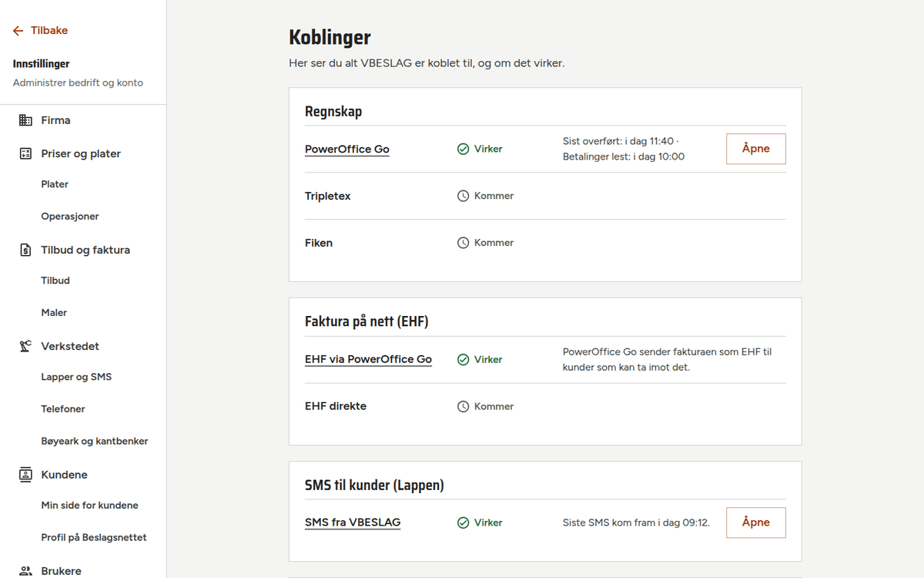This screenshot has height=578, width=924.
Task: Click the Innstillinger sidebar heading
Action: click(x=42, y=64)
